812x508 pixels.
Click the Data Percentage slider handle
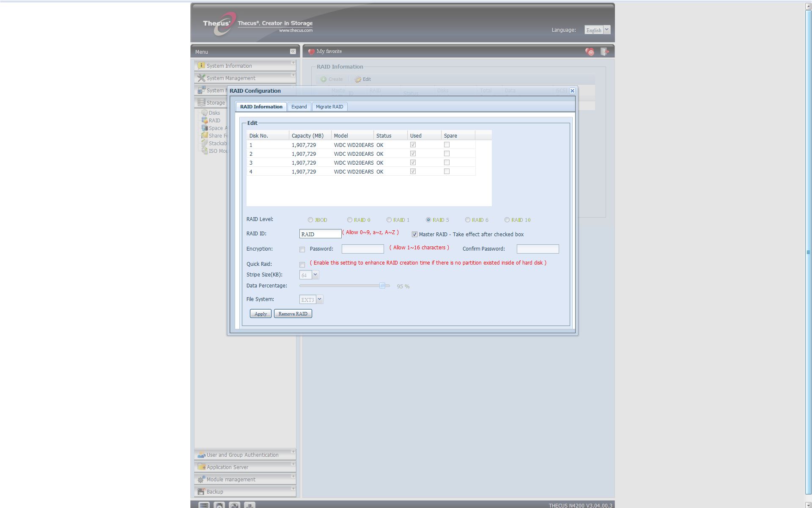(382, 286)
